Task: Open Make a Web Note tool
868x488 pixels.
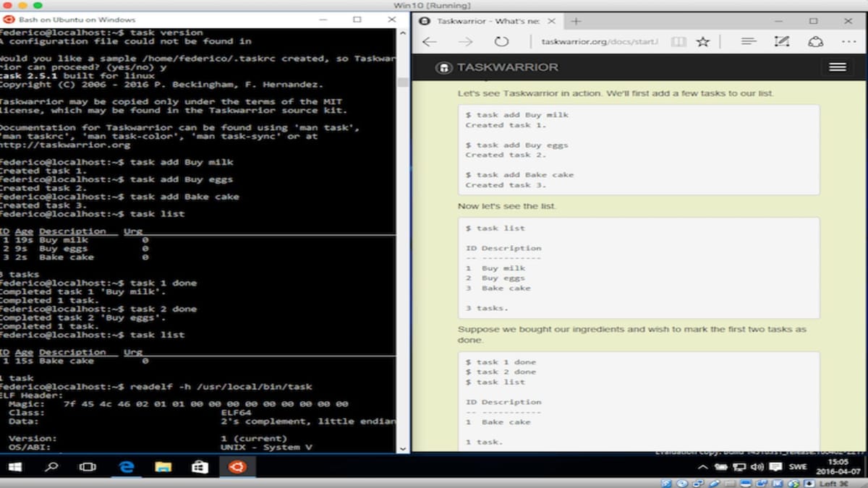Action: 781,42
